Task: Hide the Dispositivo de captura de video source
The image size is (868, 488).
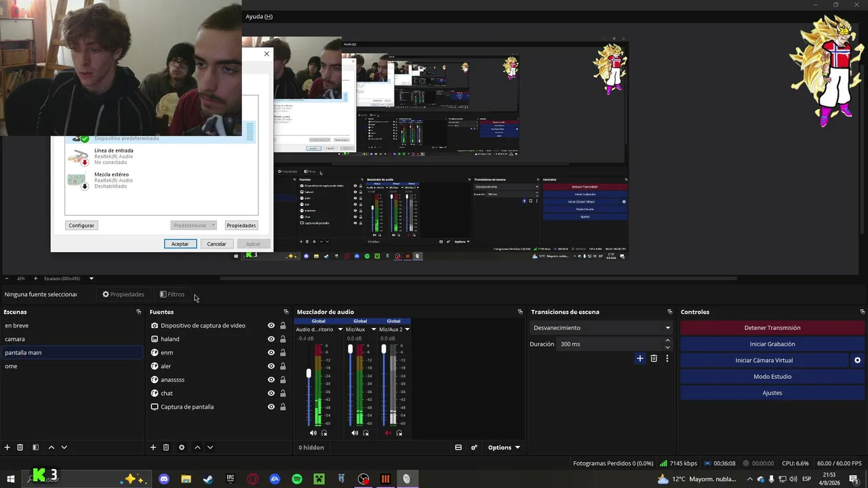Action: [x=271, y=325]
